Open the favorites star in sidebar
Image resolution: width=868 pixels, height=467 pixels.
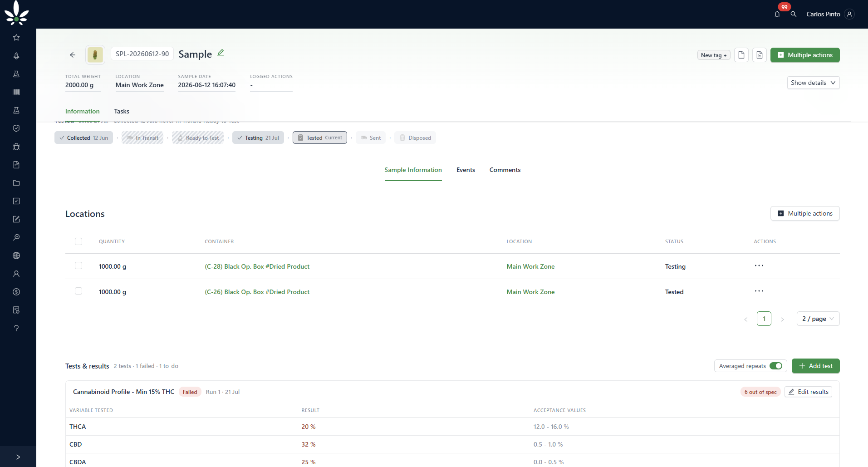[x=16, y=38]
